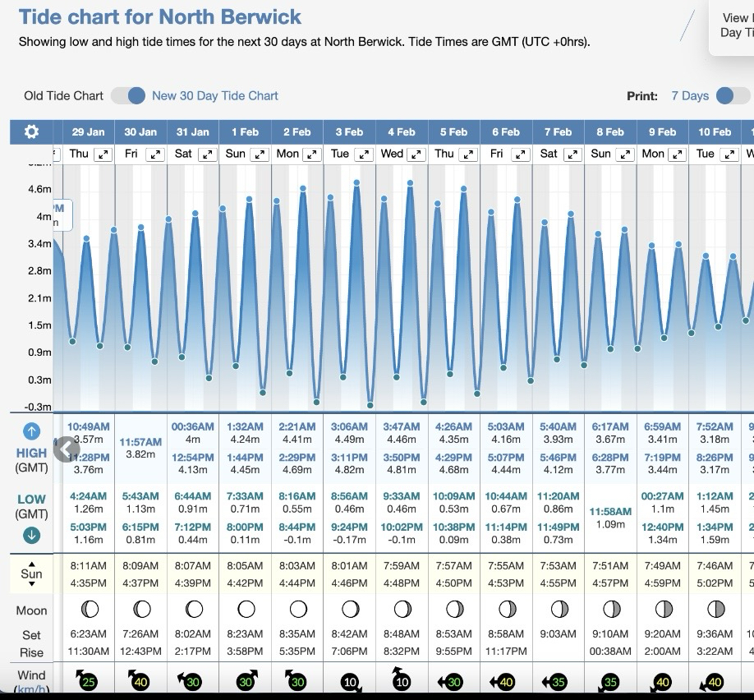Click the 3 Feb moon phase icon
This screenshot has height=700, width=754.
350,610
